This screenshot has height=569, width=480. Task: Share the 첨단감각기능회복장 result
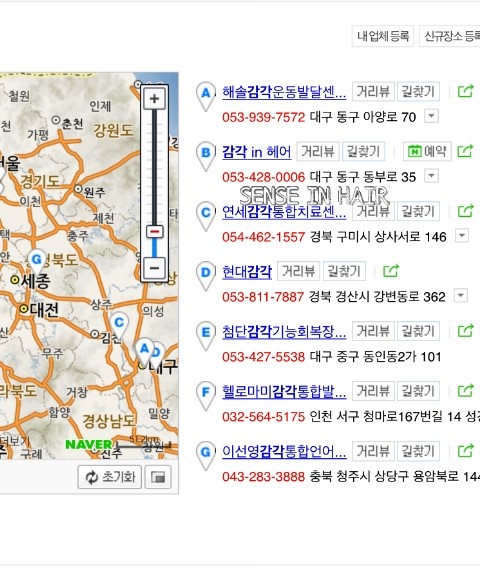click(465, 330)
